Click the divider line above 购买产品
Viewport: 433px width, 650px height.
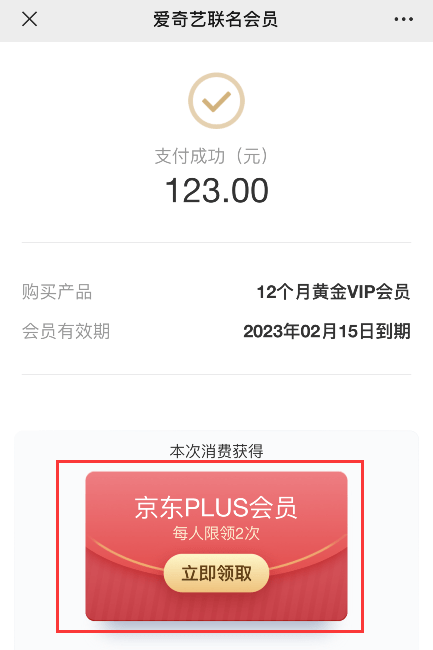coord(216,243)
